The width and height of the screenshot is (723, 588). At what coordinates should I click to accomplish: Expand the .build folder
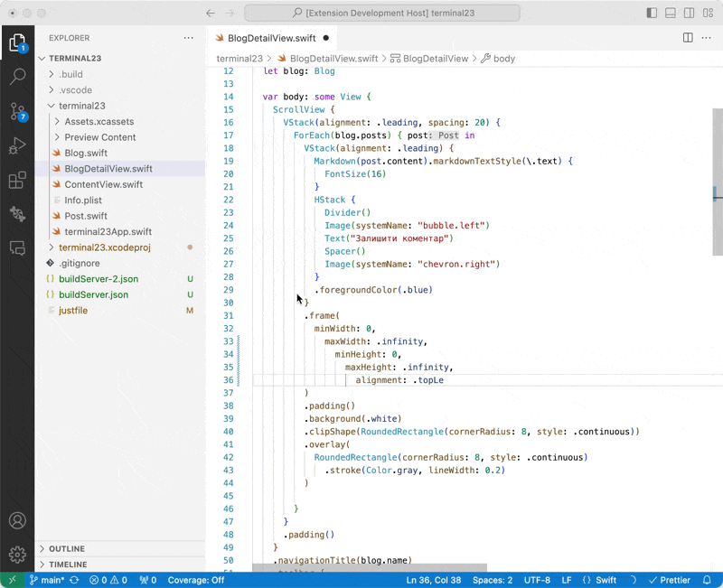coord(70,74)
